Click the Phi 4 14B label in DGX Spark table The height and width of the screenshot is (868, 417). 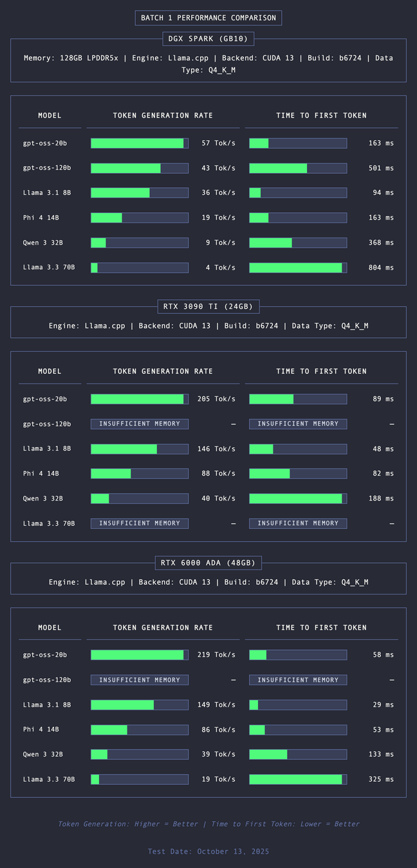coord(41,218)
